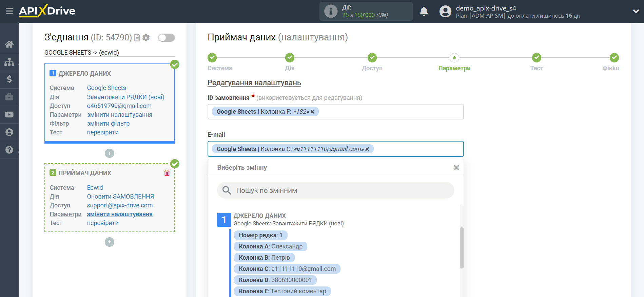Open the o46519790@gmail.com access link

(119, 106)
